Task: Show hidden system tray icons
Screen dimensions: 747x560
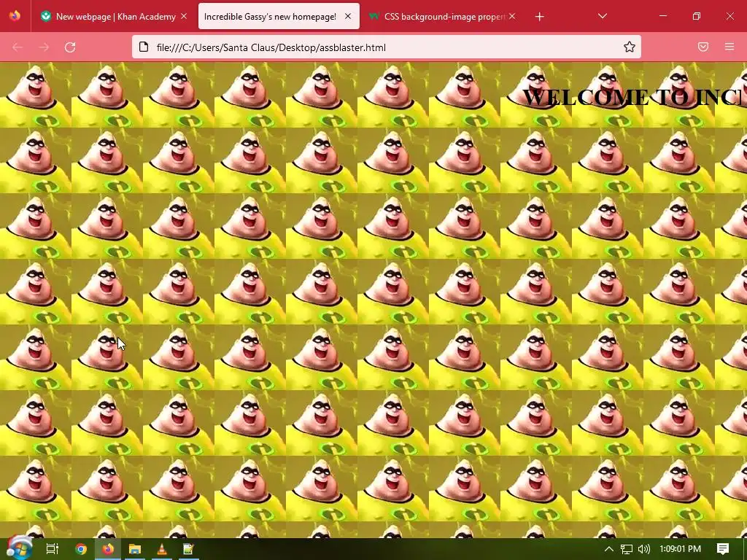Action: coord(609,549)
